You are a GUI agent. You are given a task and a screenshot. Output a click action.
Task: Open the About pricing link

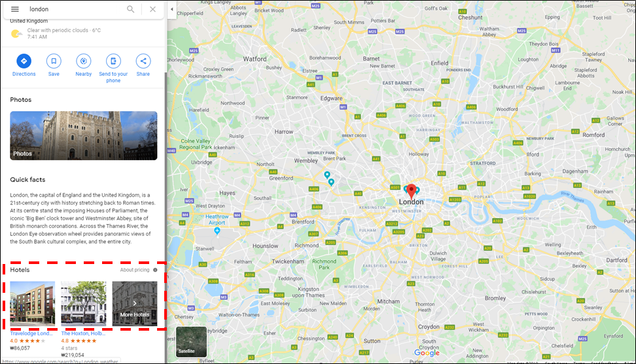click(x=135, y=270)
